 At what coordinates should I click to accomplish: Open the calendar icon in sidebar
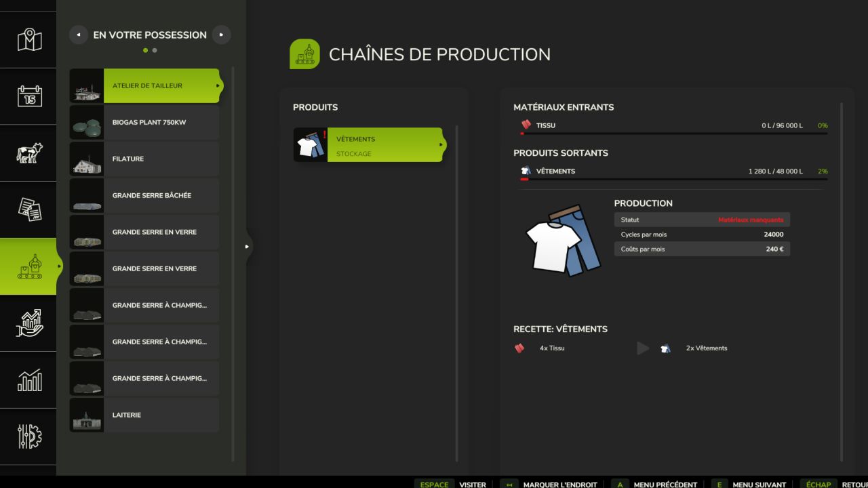click(29, 96)
